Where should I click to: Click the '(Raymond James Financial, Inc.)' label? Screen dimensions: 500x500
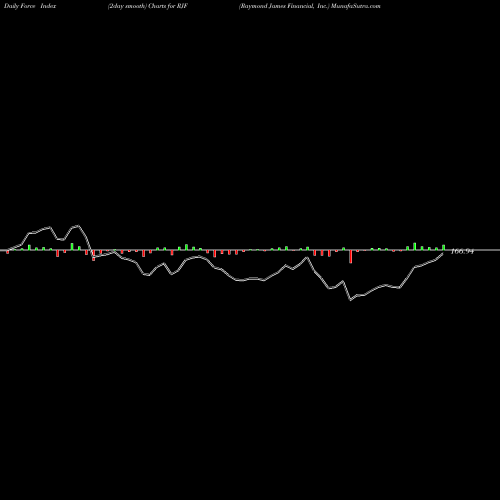pyautogui.click(x=284, y=6)
